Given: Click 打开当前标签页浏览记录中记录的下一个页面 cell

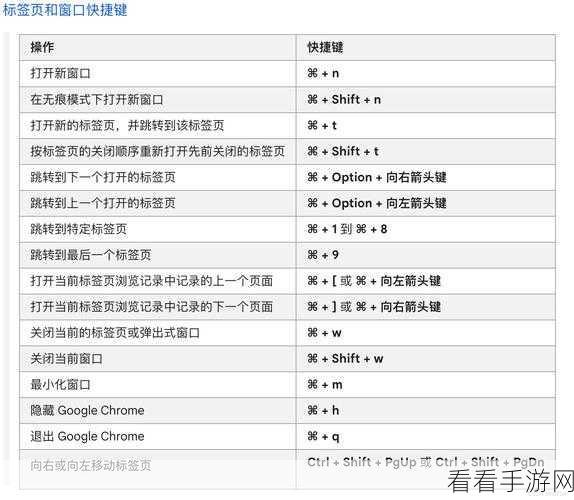Looking at the screenshot, I should 158,307.
